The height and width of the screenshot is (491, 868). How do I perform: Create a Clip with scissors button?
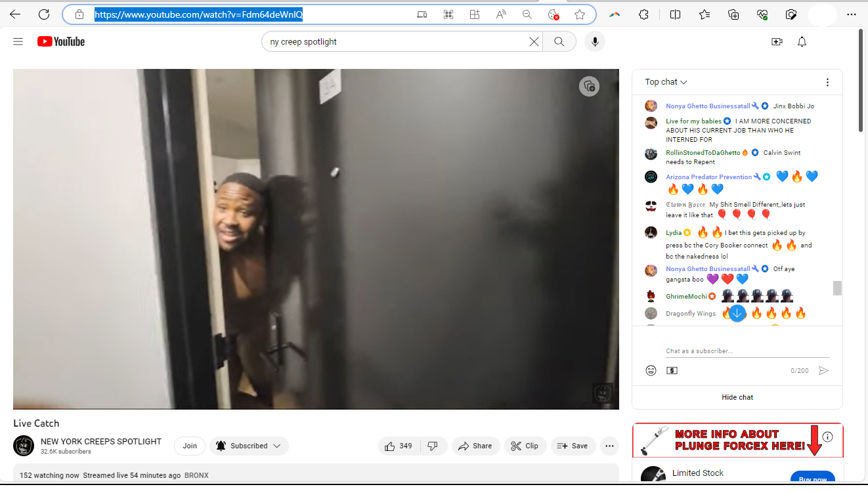pos(525,446)
